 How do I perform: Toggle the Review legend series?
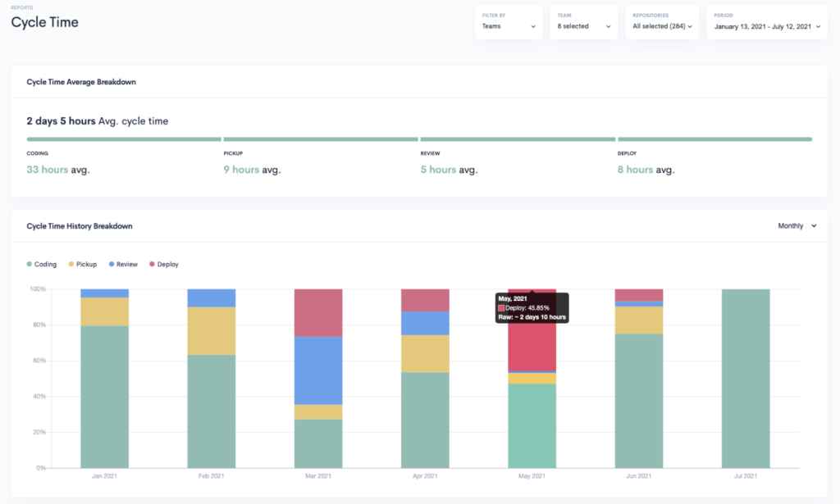coord(122,265)
